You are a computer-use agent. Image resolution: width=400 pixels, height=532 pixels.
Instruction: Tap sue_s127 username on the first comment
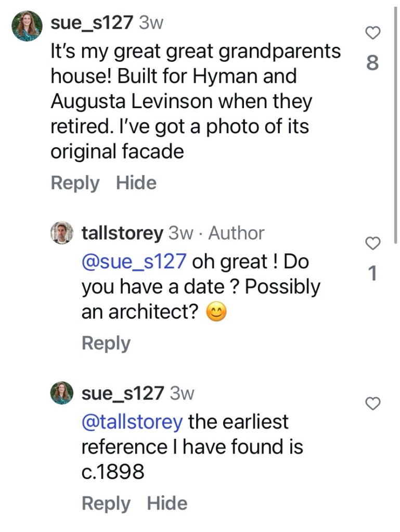click(x=92, y=24)
